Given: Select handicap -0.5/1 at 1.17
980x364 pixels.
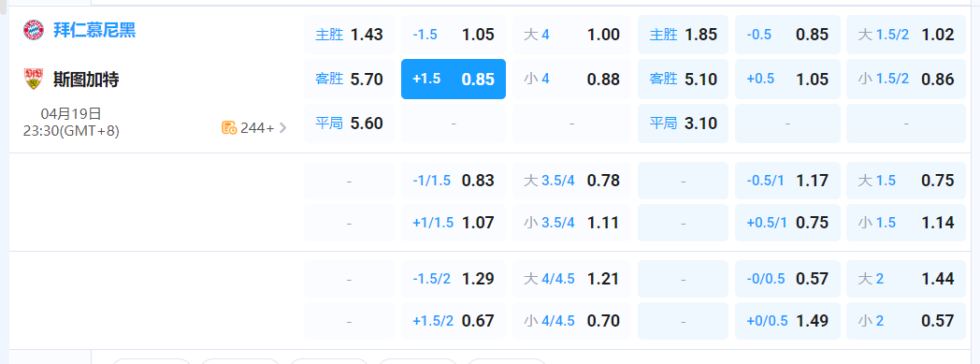Looking at the screenshot, I should [x=787, y=181].
